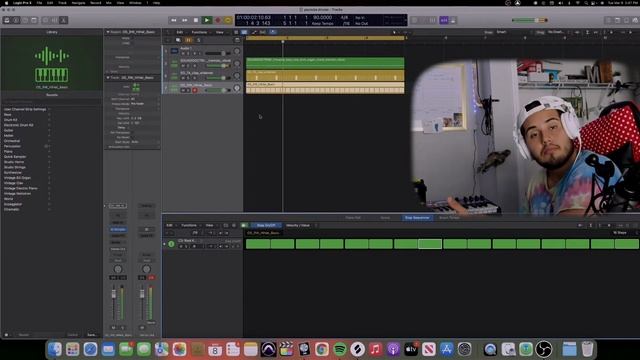
Task: Click the Stop button in the transport
Action: 196,20
